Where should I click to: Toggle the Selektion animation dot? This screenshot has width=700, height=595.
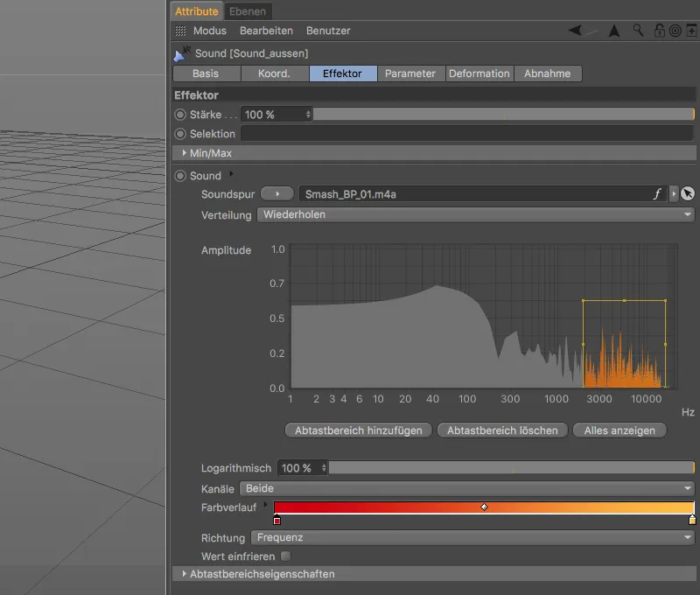coord(180,134)
